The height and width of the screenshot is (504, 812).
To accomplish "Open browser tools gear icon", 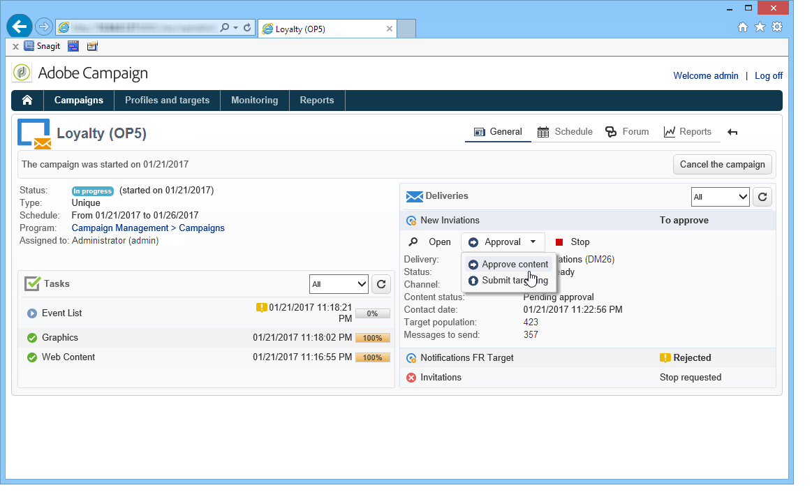I will (x=777, y=27).
